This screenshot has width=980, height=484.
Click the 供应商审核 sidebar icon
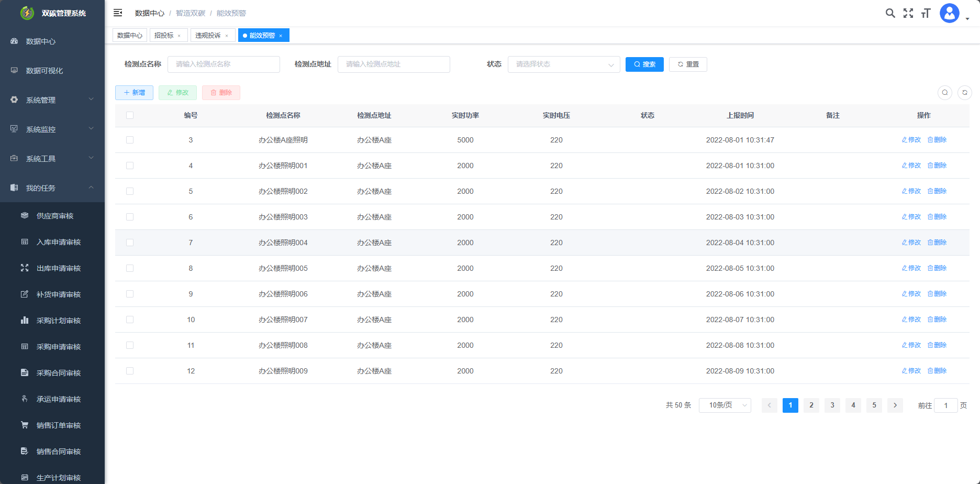(25, 215)
